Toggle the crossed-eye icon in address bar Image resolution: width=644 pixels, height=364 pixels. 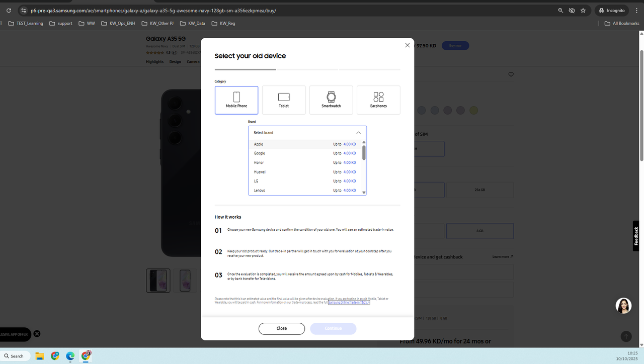point(572,10)
